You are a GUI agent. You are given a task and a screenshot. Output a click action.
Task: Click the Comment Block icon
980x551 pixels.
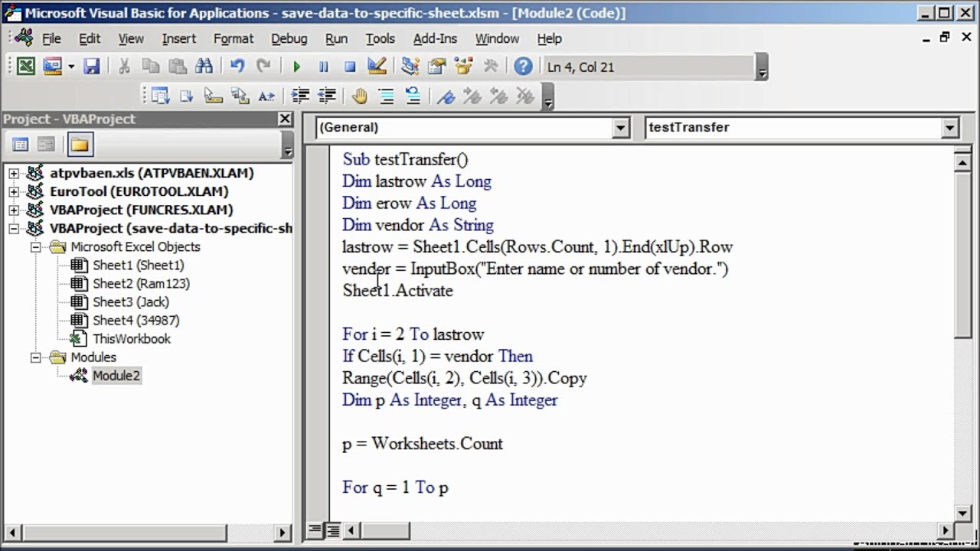(387, 96)
